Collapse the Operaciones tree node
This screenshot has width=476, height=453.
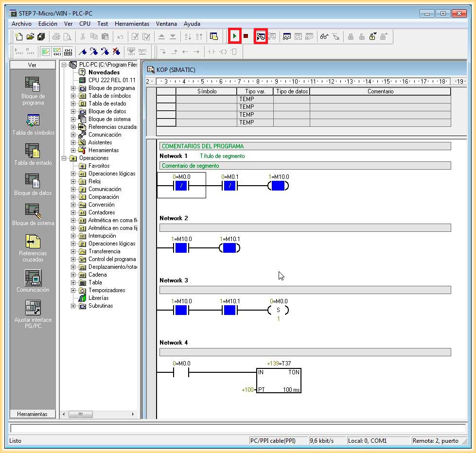(x=64, y=158)
